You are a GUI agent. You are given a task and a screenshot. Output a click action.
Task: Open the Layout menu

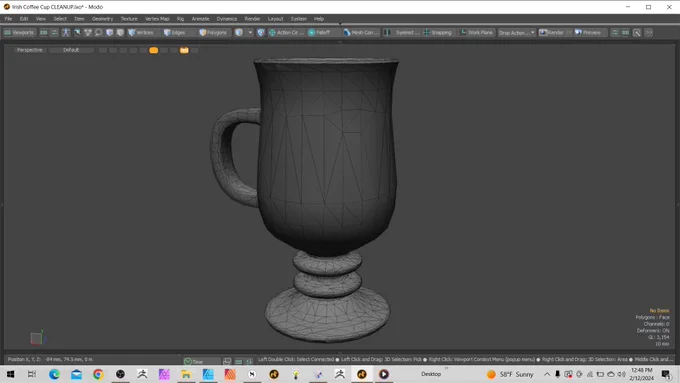pos(275,19)
